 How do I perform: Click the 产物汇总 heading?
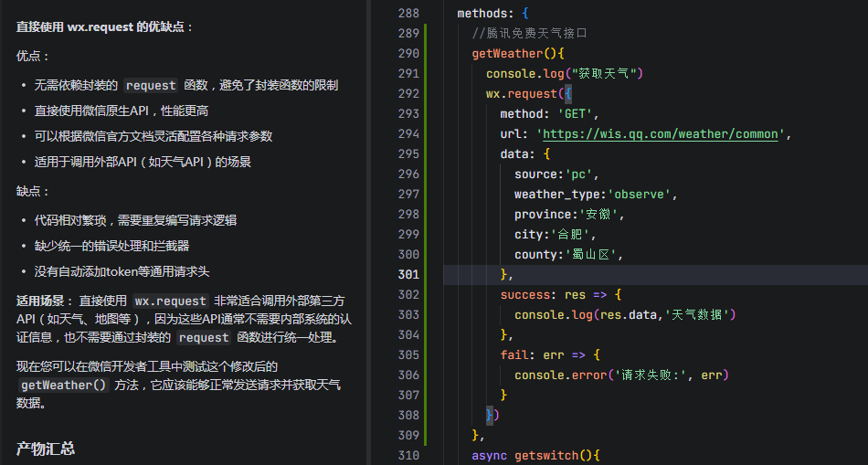coord(46,449)
